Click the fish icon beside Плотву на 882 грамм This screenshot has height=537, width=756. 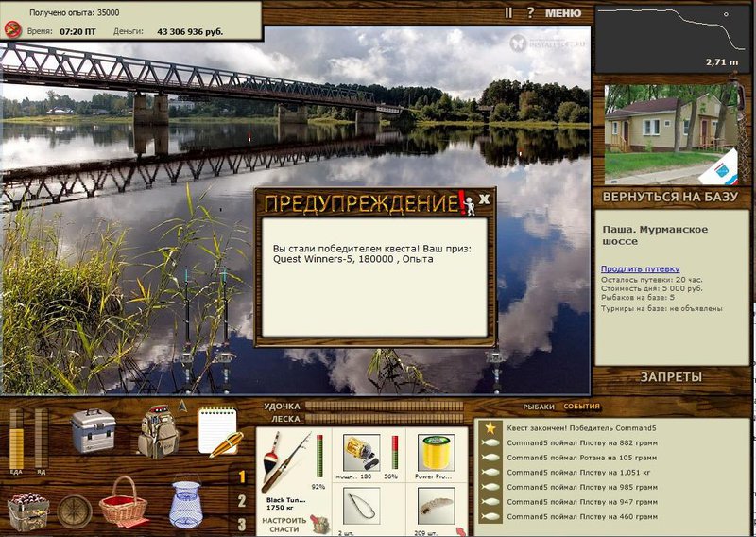click(x=490, y=442)
